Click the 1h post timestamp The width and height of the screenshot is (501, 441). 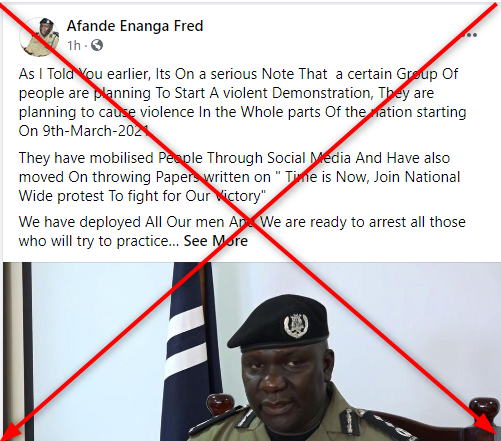74,45
